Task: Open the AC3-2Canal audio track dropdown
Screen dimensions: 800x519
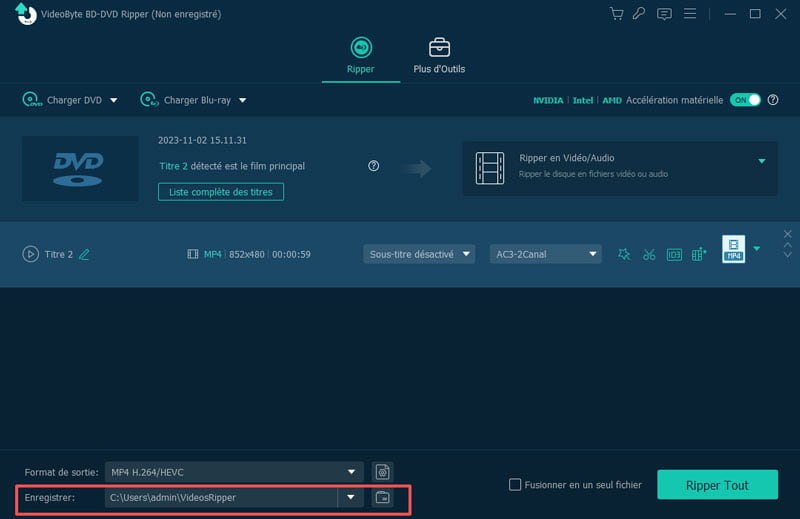Action: pos(545,254)
